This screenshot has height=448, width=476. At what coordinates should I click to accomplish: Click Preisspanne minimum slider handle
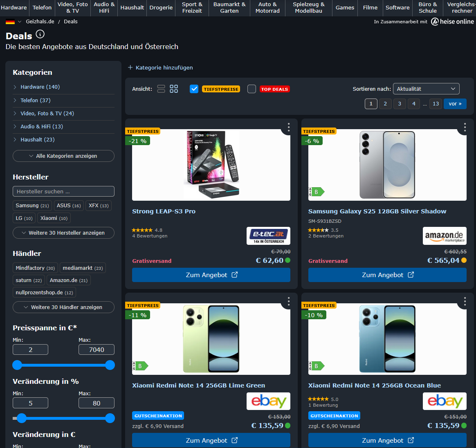(x=17, y=365)
